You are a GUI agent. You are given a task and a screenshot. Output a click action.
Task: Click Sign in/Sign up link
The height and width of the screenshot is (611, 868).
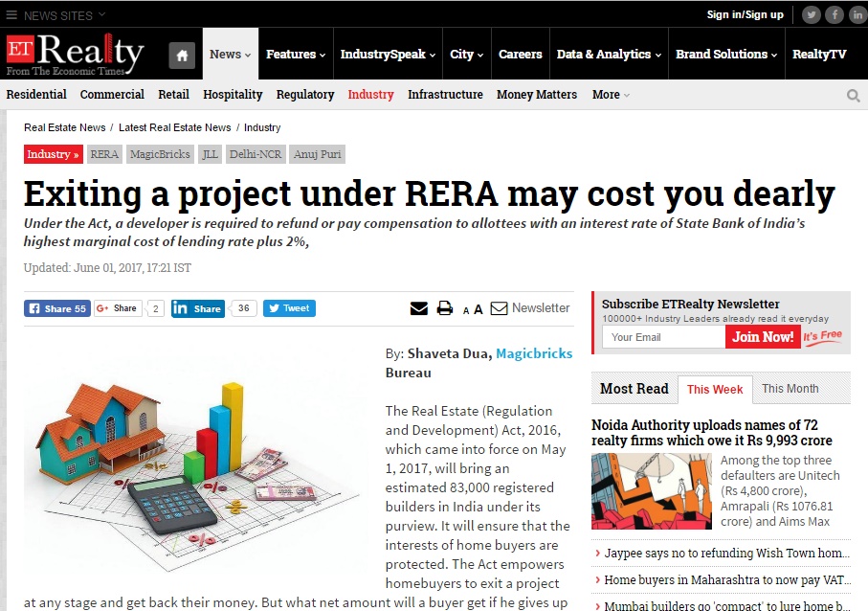click(x=746, y=15)
